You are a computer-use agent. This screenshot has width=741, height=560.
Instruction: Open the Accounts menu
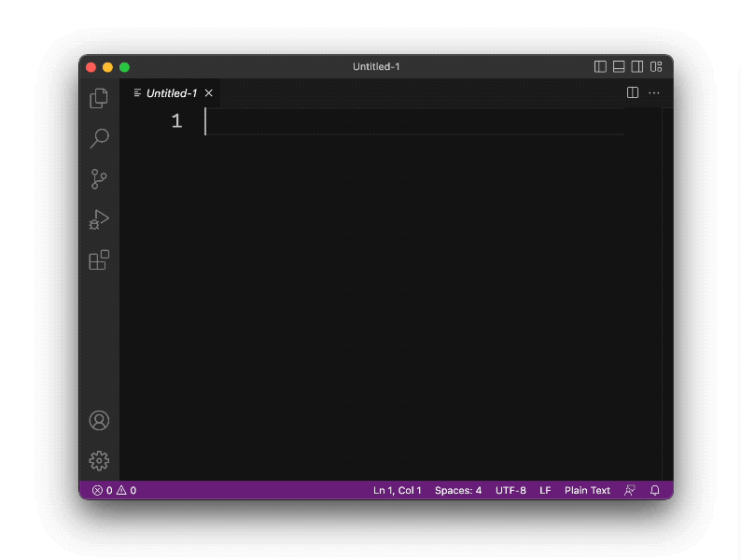click(99, 421)
